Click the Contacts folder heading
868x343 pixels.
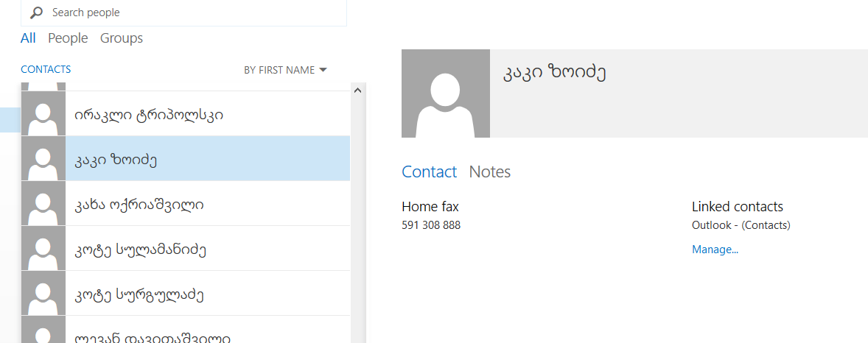coord(46,69)
